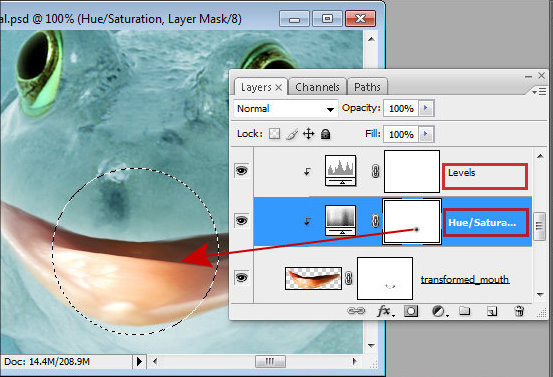553x377 pixels.
Task: Select the Hue/Saturation layer mask thumbnail
Action: [412, 221]
